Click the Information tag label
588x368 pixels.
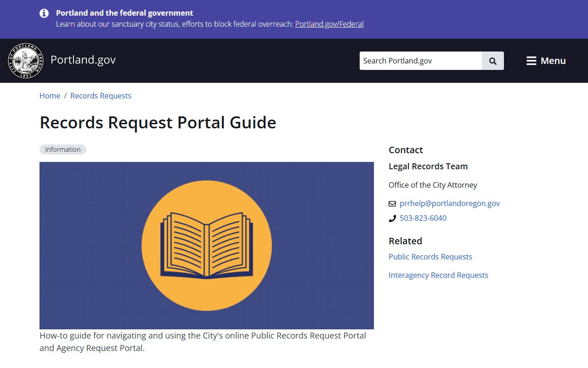(x=63, y=149)
